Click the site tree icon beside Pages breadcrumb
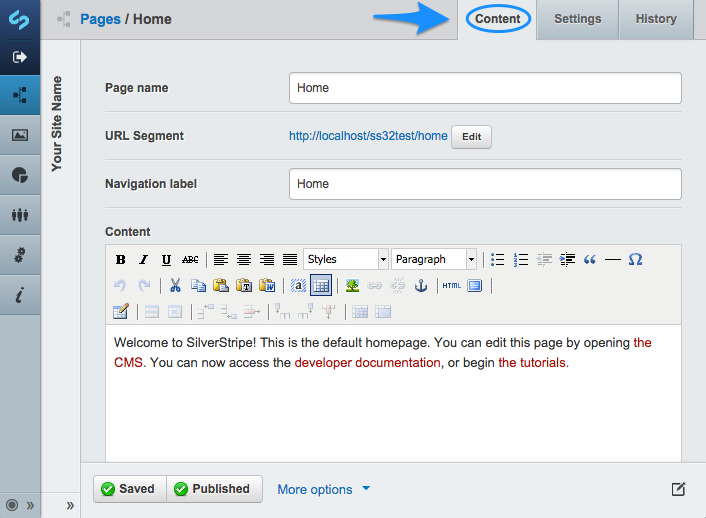Viewport: 706px width, 518px height. coord(63,19)
